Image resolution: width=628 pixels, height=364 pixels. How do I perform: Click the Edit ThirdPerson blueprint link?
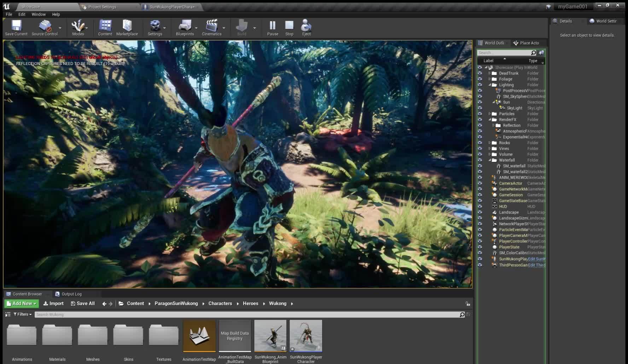[x=536, y=265]
